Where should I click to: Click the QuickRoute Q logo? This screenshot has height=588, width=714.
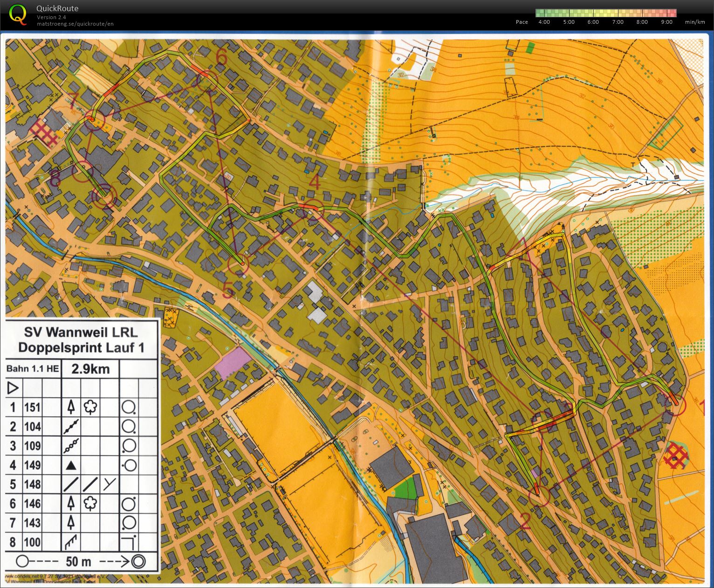18,14
